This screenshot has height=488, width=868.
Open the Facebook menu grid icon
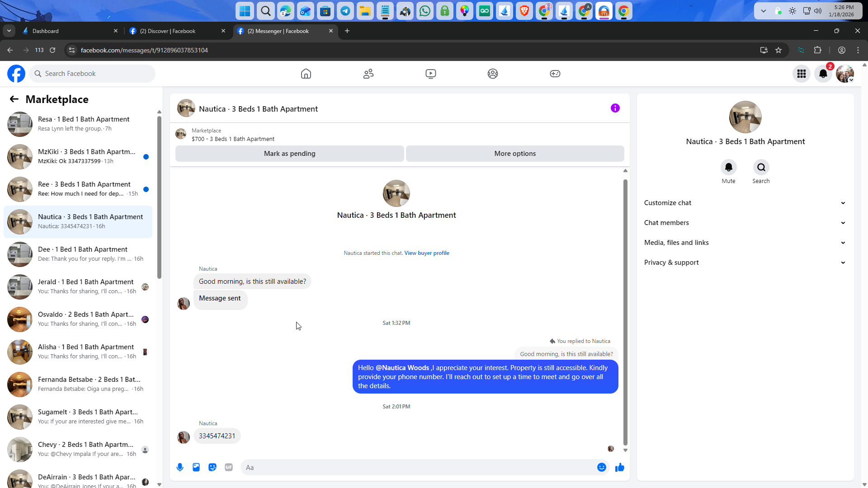801,74
